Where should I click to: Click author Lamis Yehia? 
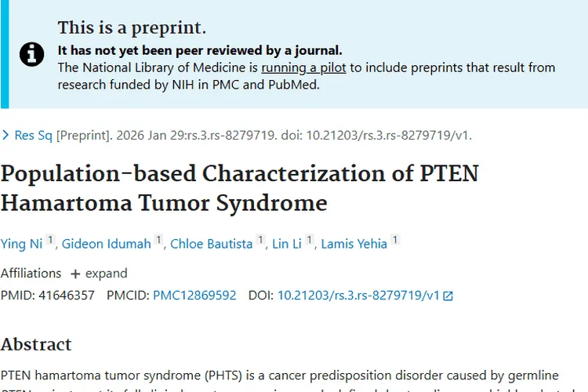(x=354, y=244)
